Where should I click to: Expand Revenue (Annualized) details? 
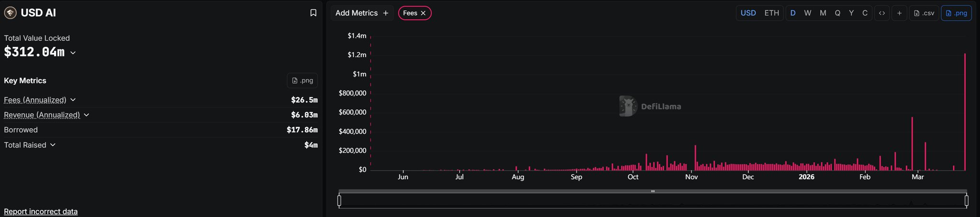(x=87, y=115)
